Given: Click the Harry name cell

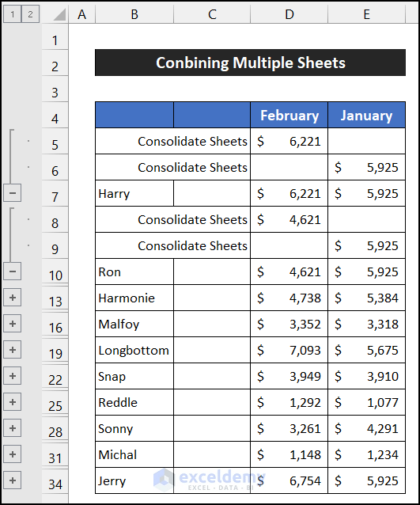Looking at the screenshot, I should pyautogui.click(x=134, y=193).
